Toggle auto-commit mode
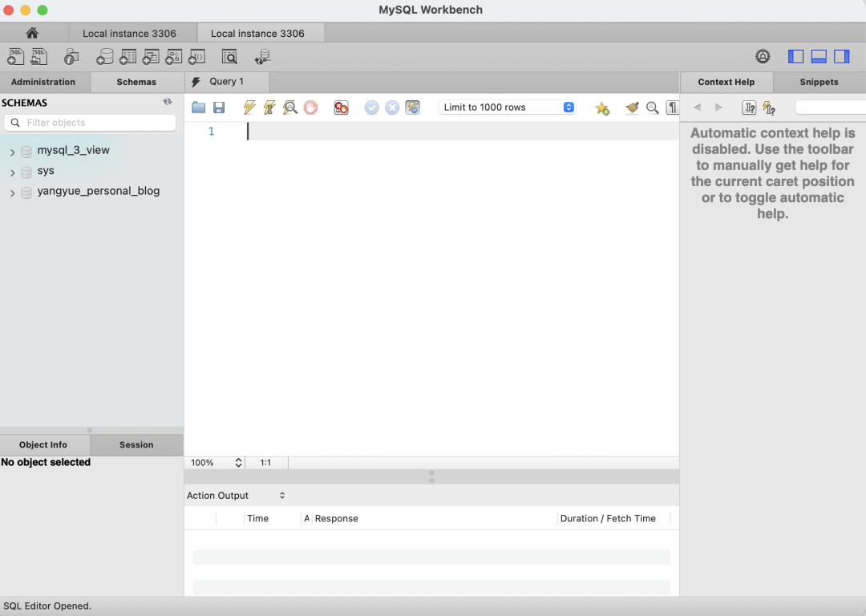866x616 pixels. 413,107
